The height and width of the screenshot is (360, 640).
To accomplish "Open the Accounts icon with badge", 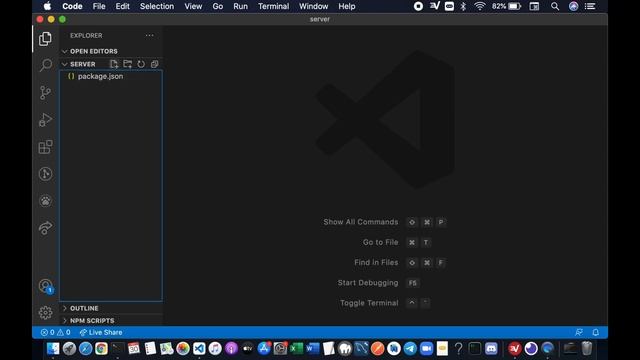I will (x=45, y=286).
